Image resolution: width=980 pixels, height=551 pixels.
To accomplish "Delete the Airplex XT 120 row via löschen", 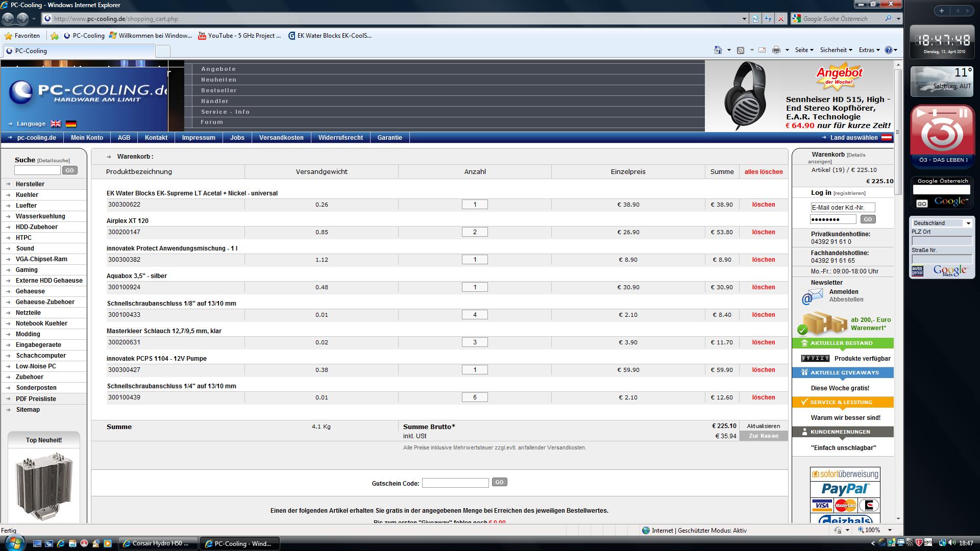I will pyautogui.click(x=764, y=232).
